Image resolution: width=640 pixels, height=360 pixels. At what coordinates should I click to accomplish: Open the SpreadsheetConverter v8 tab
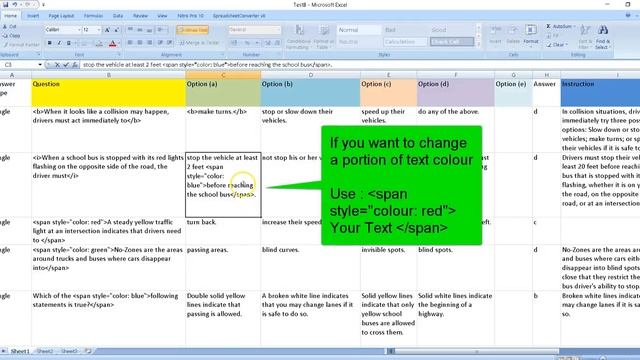pyautogui.click(x=239, y=16)
